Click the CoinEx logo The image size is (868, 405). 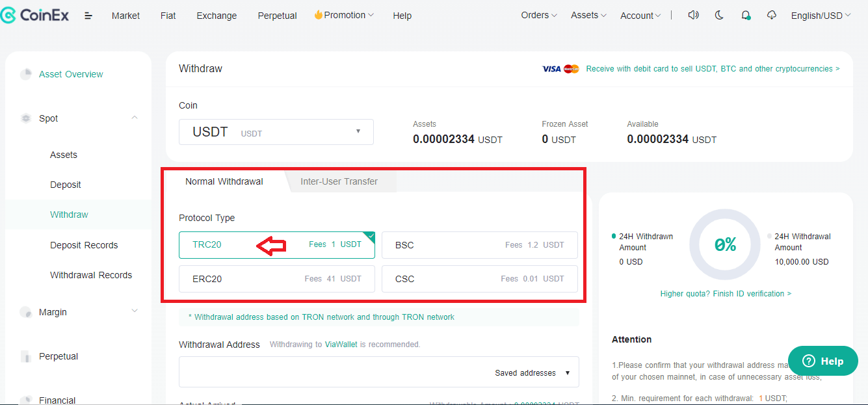coord(34,15)
